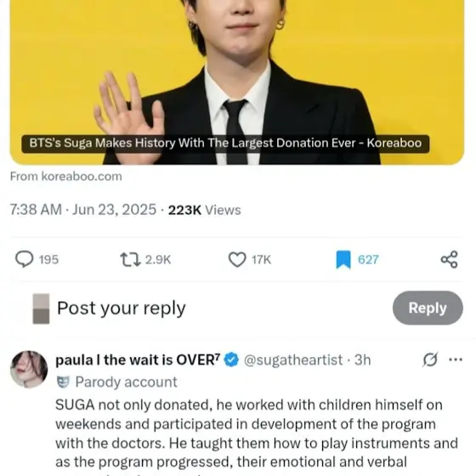Open the share icon menu
Image resolution: width=476 pixels, height=476 pixels.
click(x=449, y=259)
